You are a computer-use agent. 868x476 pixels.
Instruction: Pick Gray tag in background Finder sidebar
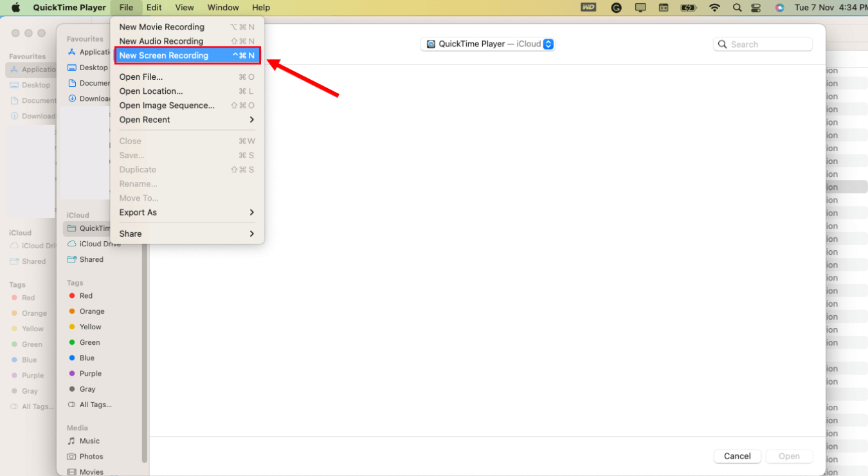(x=24, y=390)
